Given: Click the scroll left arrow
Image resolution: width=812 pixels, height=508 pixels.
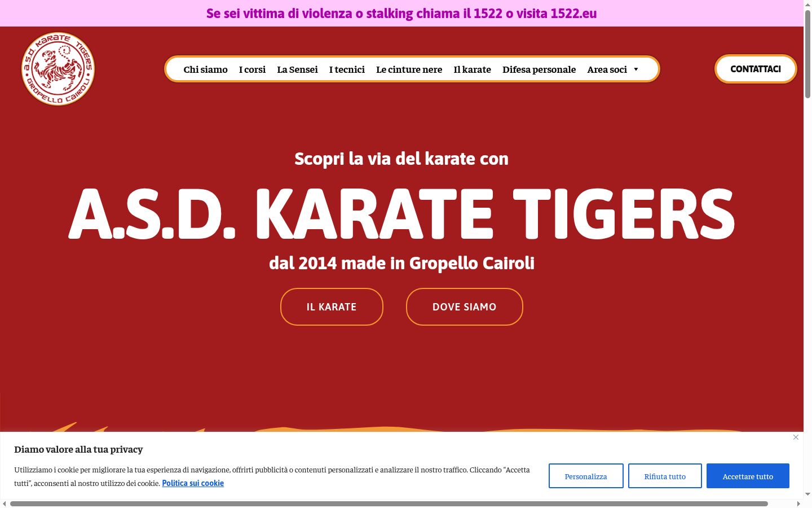Looking at the screenshot, I should [4, 503].
